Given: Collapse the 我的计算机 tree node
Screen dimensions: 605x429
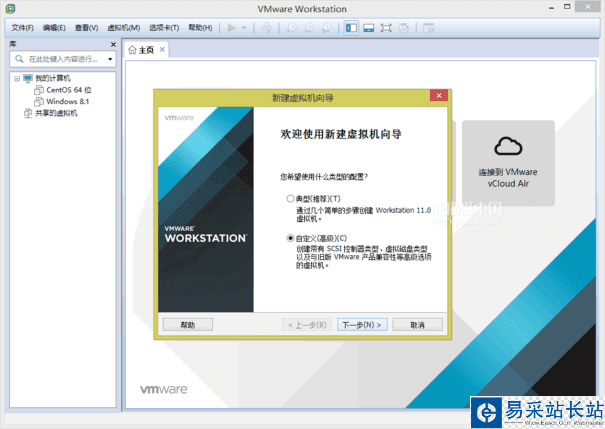Looking at the screenshot, I should [17, 79].
